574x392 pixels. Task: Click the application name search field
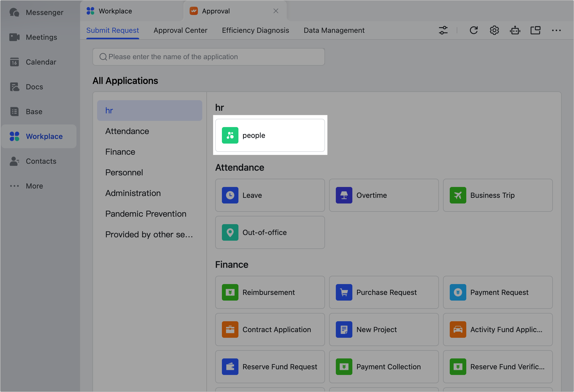209,57
